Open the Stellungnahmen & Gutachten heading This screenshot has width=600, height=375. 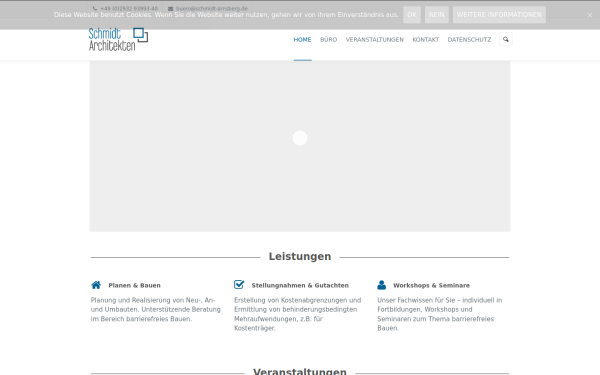pyautogui.click(x=300, y=285)
